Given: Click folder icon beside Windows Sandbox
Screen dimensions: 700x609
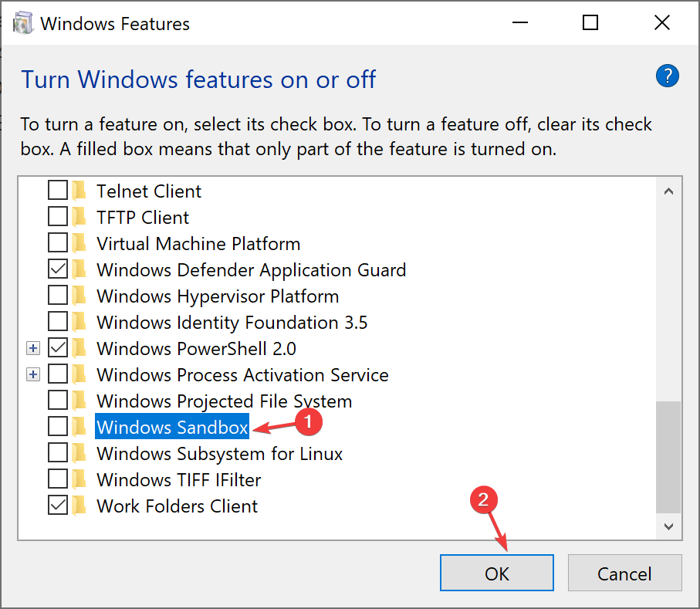Looking at the screenshot, I should tap(79, 427).
